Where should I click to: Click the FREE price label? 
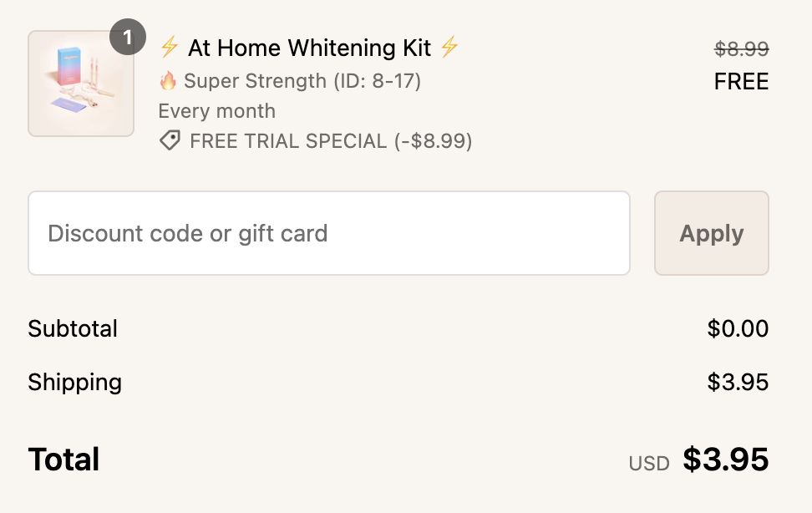click(x=741, y=82)
